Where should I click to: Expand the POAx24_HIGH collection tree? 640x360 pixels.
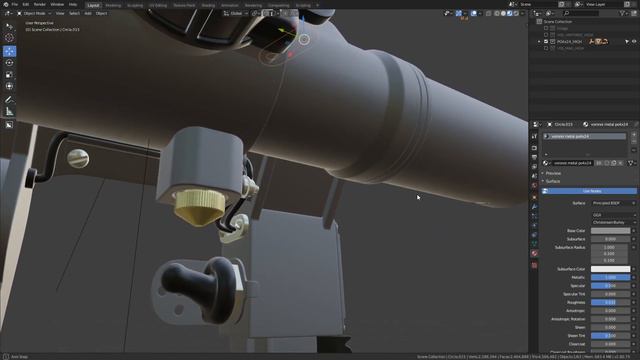539,42
